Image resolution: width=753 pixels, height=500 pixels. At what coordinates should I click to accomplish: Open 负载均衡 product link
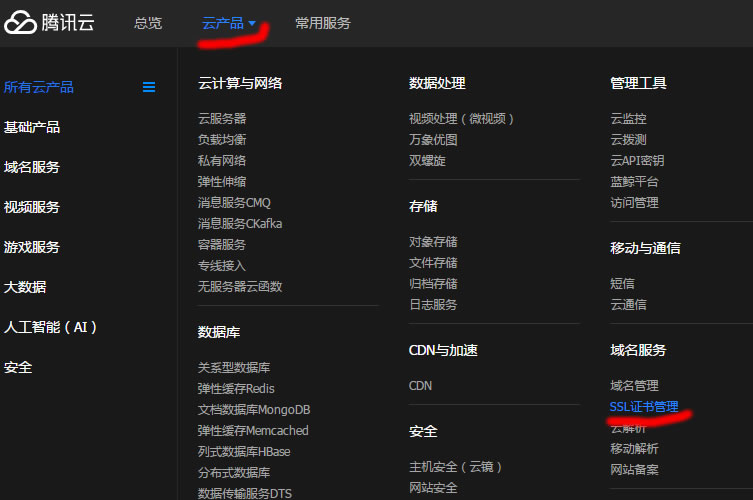click(222, 140)
